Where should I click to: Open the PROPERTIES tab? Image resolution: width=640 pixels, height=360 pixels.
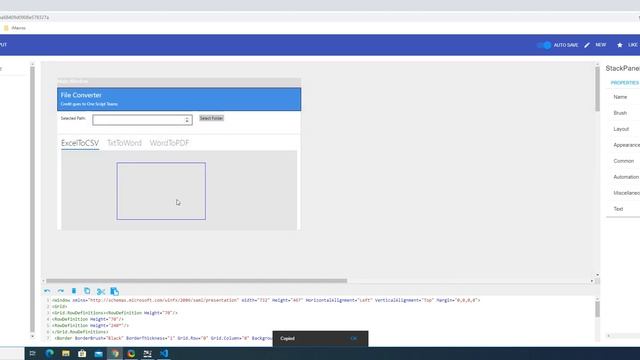coord(625,83)
